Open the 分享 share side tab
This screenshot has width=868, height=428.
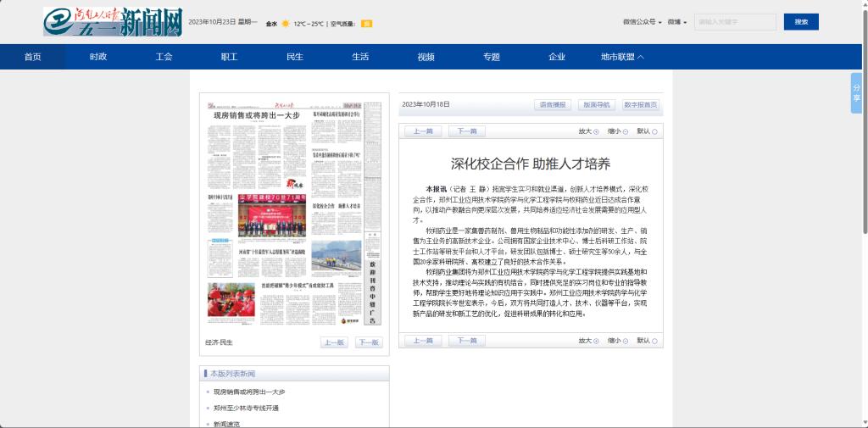coord(856,92)
